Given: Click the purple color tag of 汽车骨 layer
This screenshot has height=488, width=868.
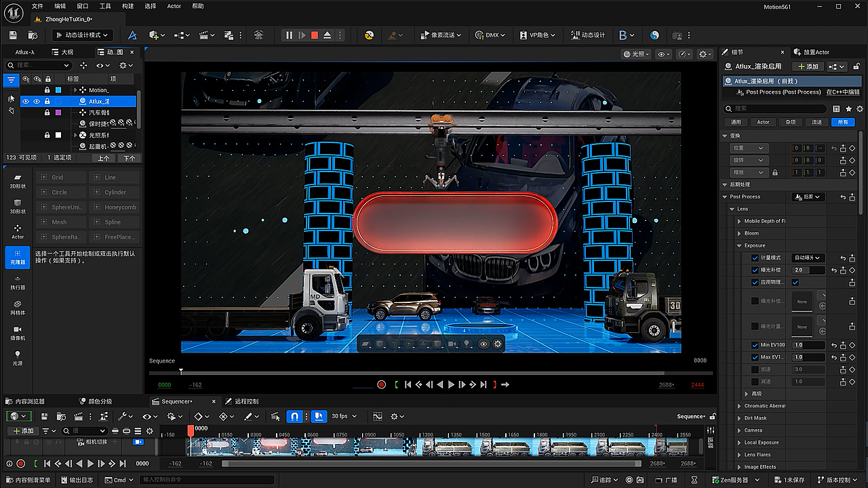Looking at the screenshot, I should (58, 113).
